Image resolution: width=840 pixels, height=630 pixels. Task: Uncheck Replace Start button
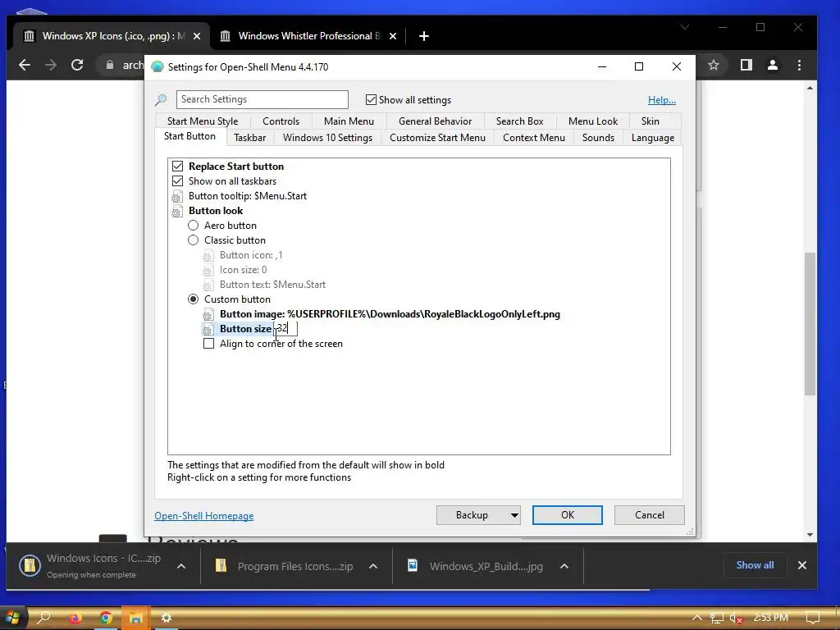[177, 167]
